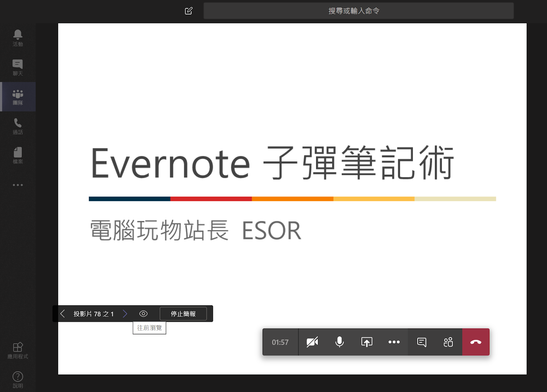The width and height of the screenshot is (547, 392).
Task: Hang up the call
Action: click(x=476, y=342)
